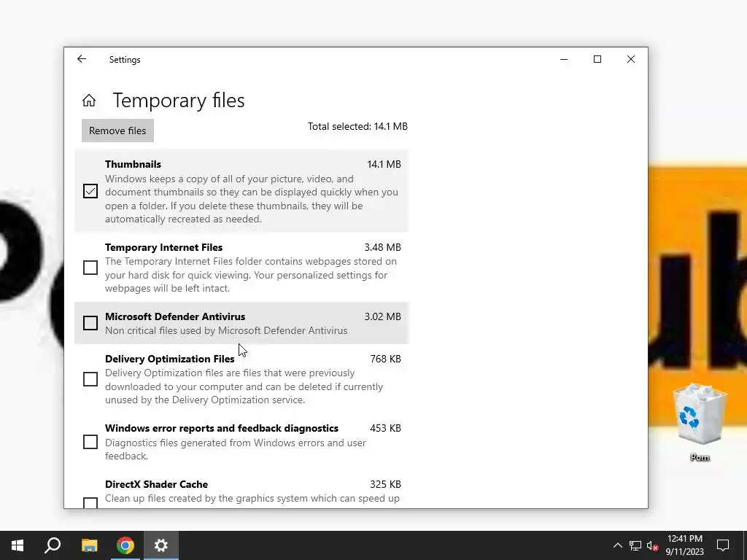
Task: Open taskbar search magnifier
Action: pos(53,545)
